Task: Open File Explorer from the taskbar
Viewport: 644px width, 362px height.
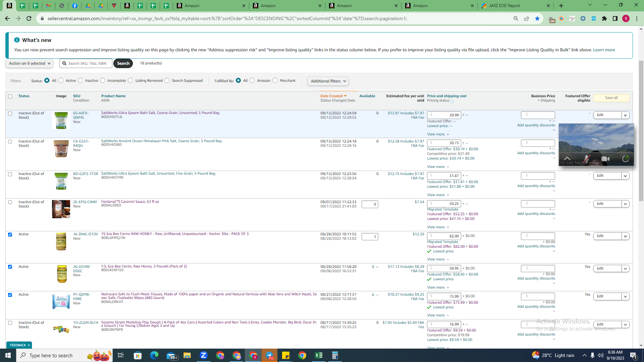Action: pos(187,355)
